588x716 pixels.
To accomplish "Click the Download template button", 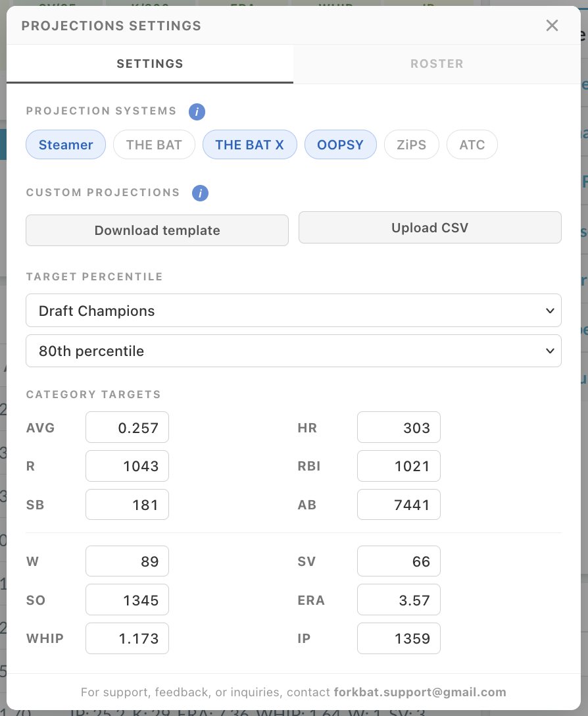I will [x=157, y=230].
